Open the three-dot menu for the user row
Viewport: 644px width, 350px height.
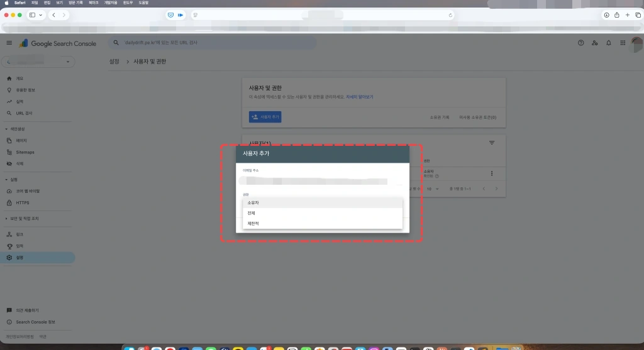(492, 173)
